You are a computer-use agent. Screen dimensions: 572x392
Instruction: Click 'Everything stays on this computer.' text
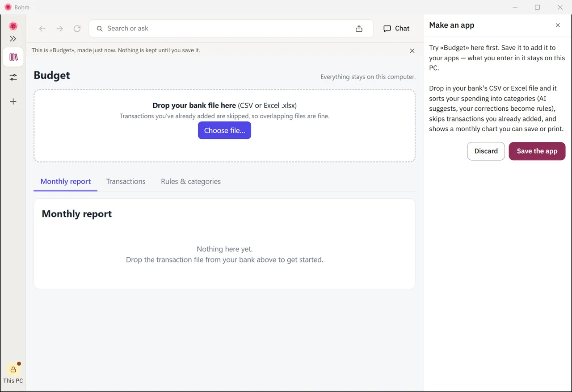(368, 77)
